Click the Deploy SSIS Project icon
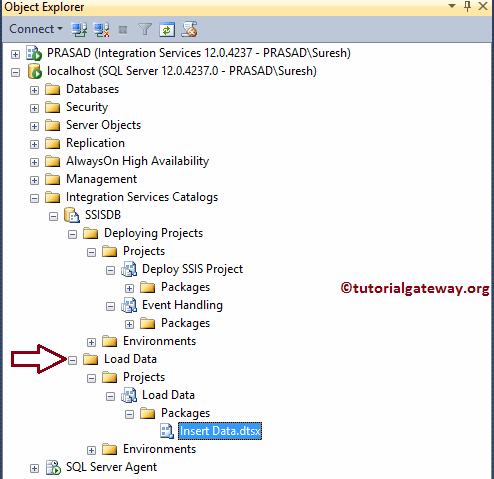The height and width of the screenshot is (479, 494). click(x=129, y=269)
